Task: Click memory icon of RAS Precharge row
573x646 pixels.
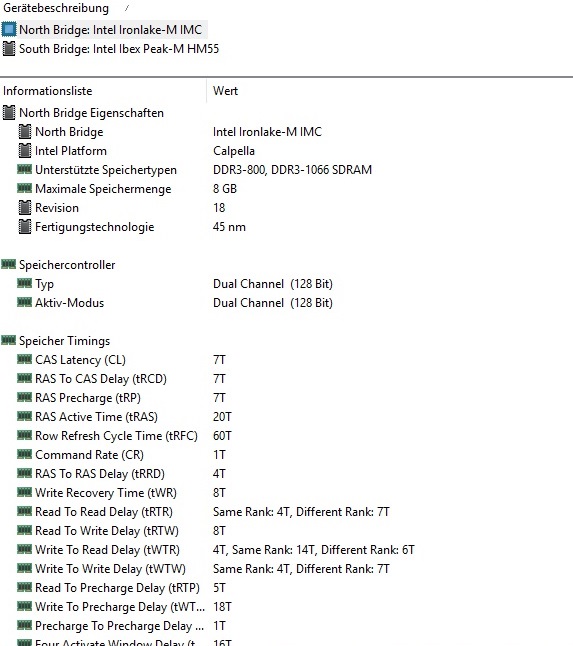Action: pyautogui.click(x=24, y=397)
